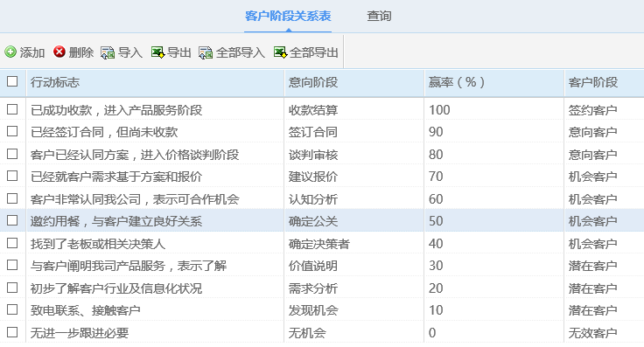Viewport: 644px width, 347px height.
Task: Click the red 删除 delete icon
Action: click(59, 52)
